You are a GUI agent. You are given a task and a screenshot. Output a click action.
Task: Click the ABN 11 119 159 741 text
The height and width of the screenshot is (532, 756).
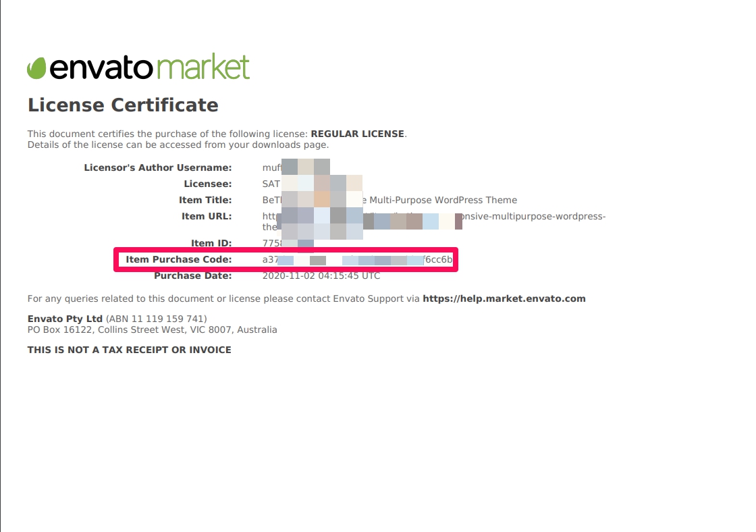(156, 319)
